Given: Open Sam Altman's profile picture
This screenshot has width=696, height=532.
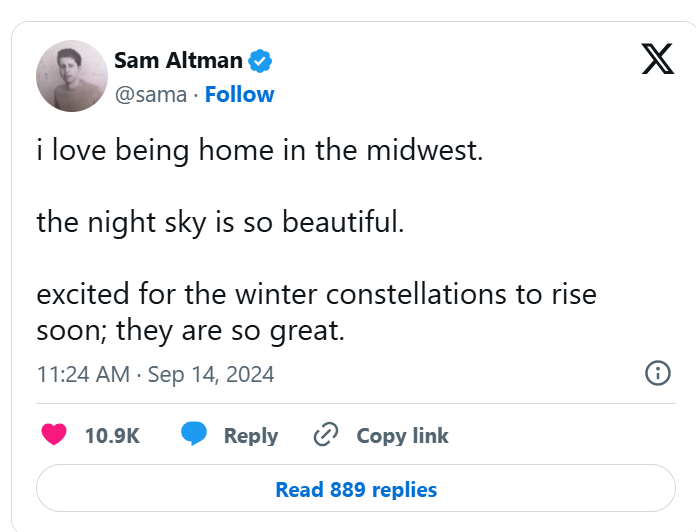Looking at the screenshot, I should click(72, 76).
